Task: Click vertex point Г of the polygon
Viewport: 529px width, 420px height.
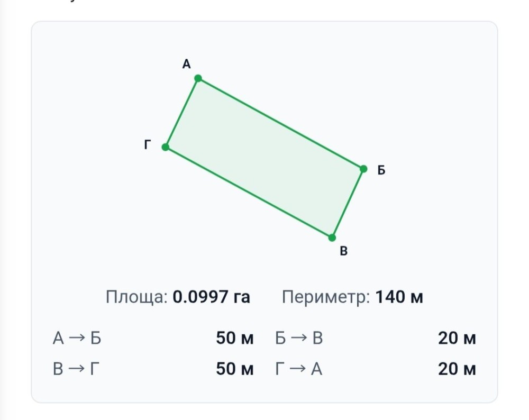Action: tap(165, 147)
